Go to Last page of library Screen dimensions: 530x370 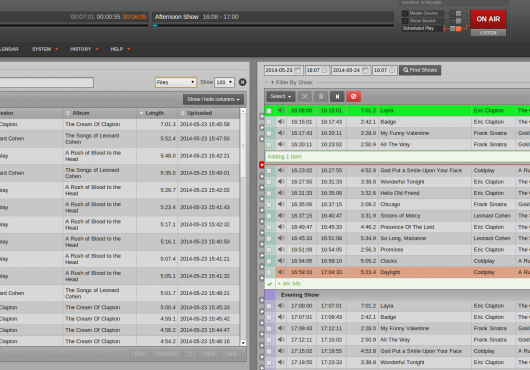click(231, 354)
